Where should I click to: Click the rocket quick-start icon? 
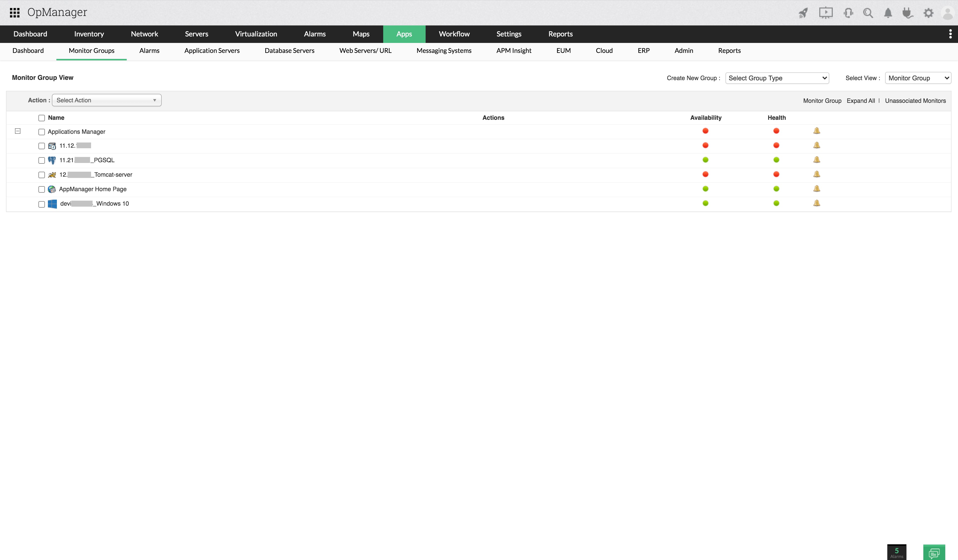click(x=803, y=13)
